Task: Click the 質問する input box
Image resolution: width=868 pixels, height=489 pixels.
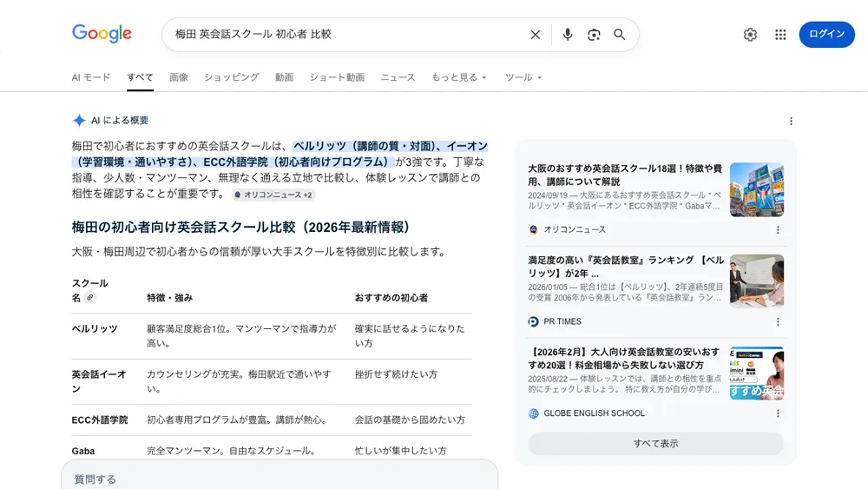Action: tap(279, 478)
